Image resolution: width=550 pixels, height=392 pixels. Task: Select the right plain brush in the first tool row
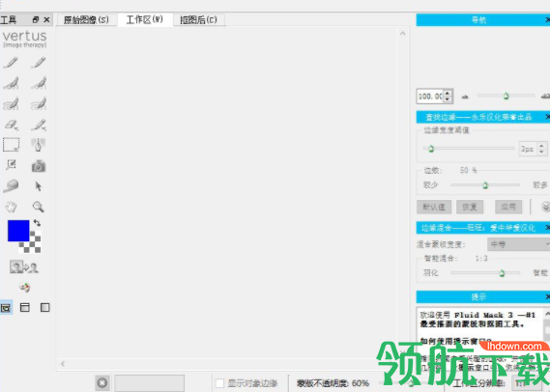(39, 63)
